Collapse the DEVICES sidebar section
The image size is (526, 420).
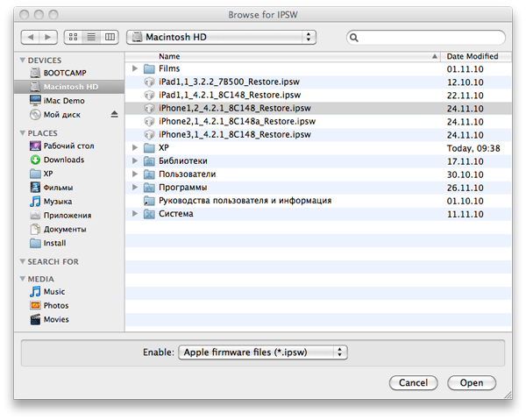click(23, 60)
